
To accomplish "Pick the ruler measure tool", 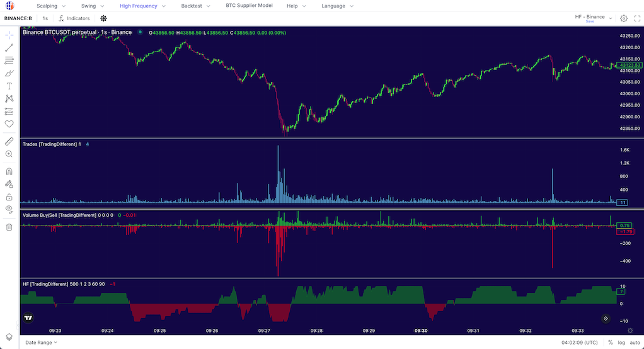I will click(x=9, y=141).
